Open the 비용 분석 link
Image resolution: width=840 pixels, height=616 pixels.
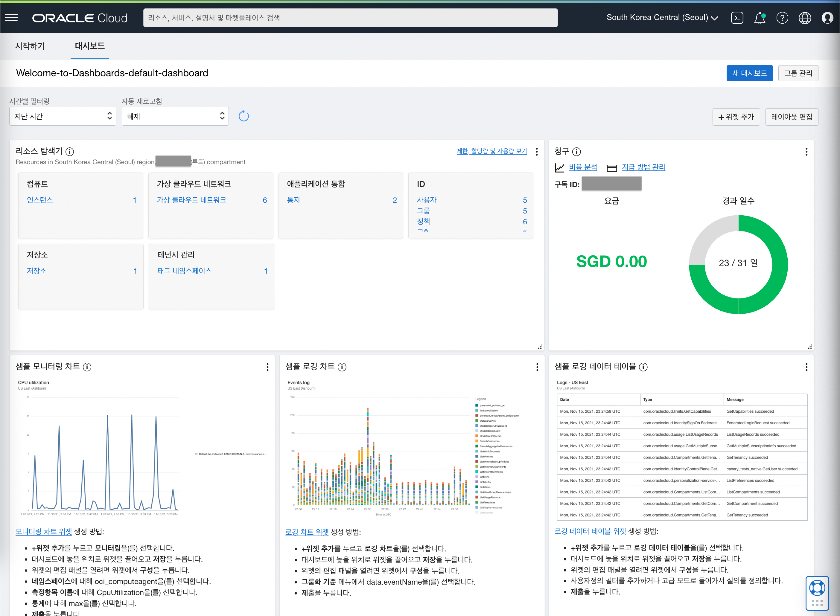583,167
